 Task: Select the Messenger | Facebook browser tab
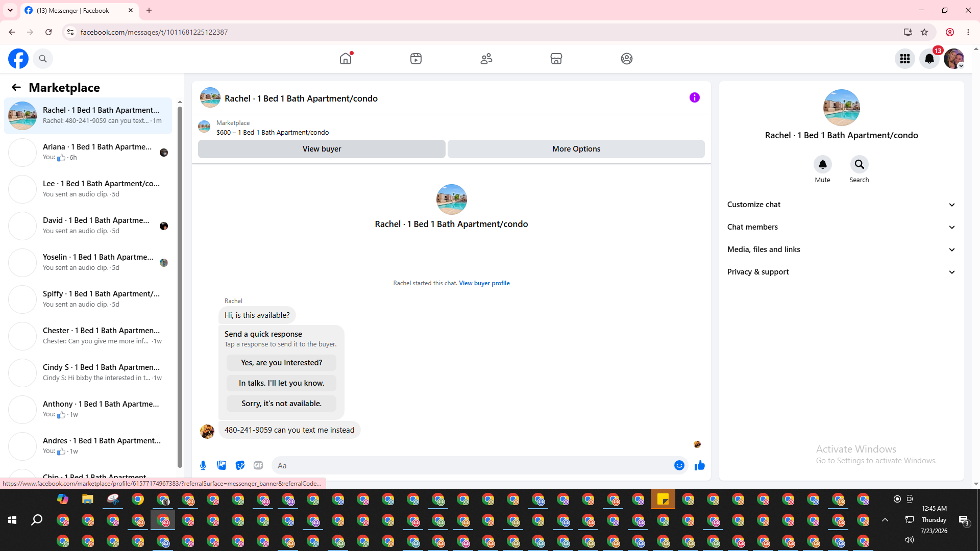pyautogui.click(x=79, y=10)
